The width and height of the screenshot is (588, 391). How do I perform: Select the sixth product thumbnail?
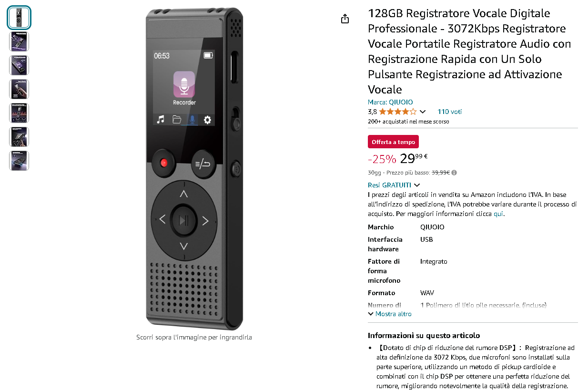(x=19, y=137)
